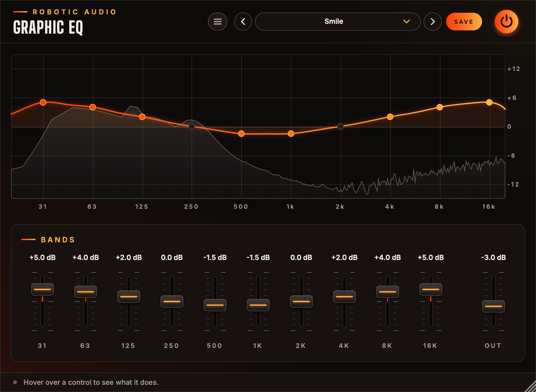Click the 2K band slider handle

(x=301, y=302)
